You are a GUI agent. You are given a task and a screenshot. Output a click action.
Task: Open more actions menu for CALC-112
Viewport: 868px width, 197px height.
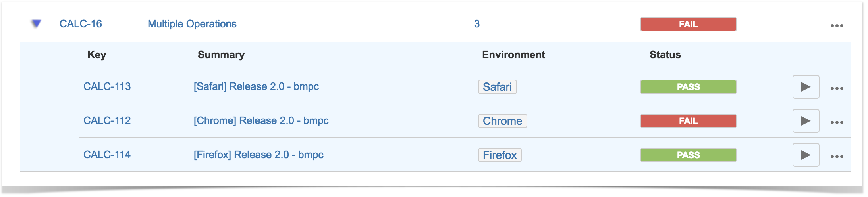pyautogui.click(x=837, y=122)
